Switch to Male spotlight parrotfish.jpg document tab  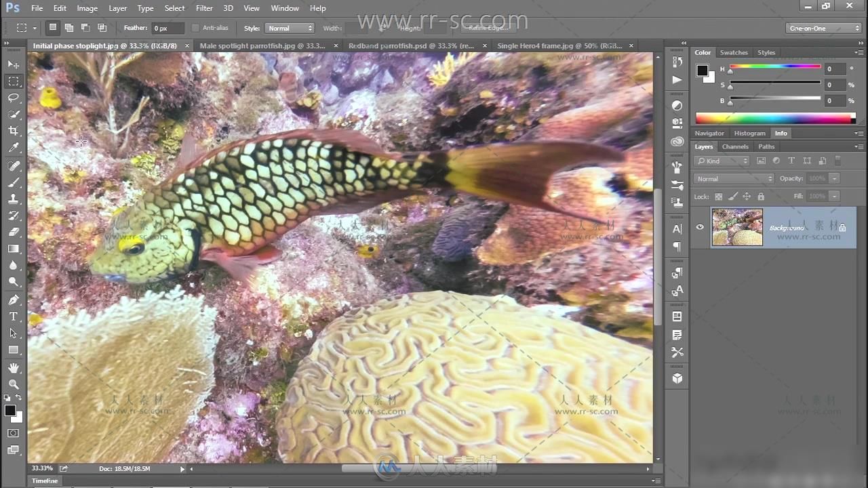[x=262, y=45]
